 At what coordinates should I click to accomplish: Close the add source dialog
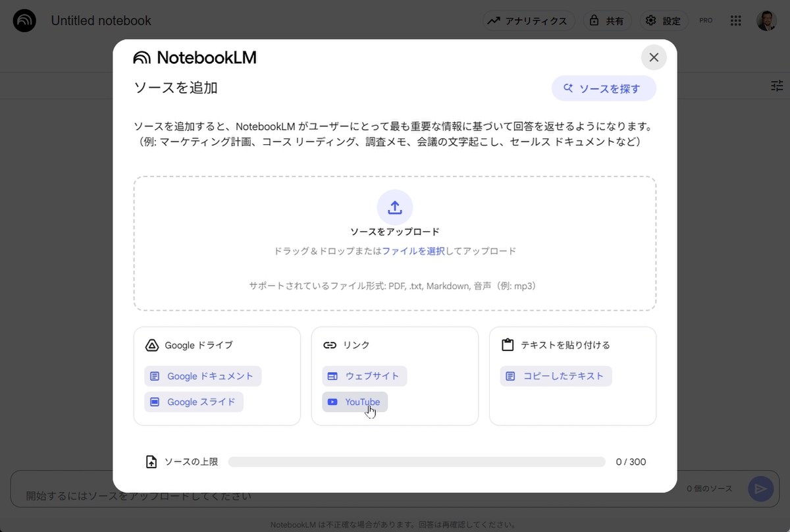(x=654, y=57)
